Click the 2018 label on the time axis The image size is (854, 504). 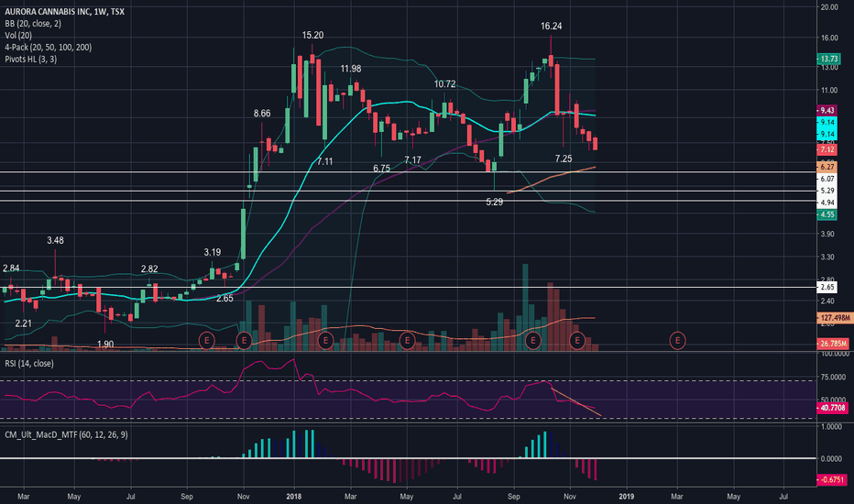pos(294,497)
